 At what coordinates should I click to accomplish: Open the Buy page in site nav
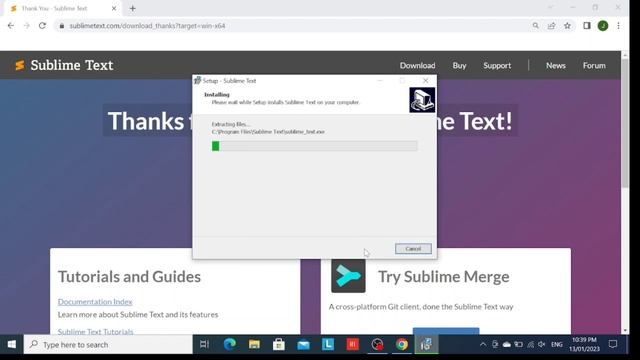tap(459, 65)
